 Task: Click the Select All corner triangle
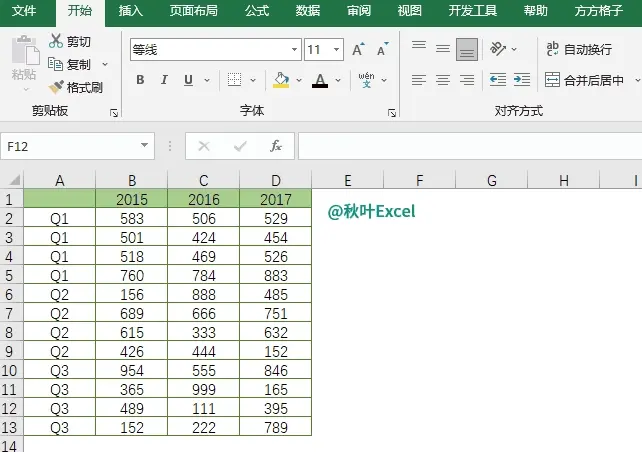click(x=14, y=180)
